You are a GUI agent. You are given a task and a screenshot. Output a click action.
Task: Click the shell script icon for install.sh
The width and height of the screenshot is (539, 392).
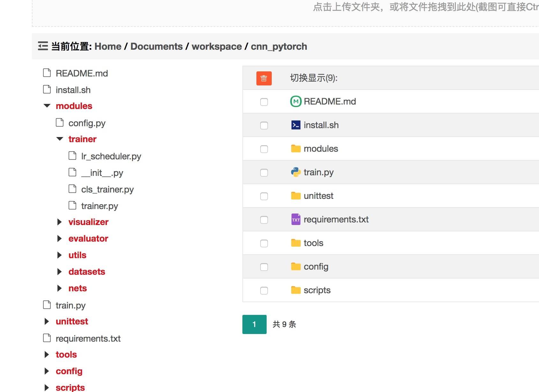(x=296, y=125)
